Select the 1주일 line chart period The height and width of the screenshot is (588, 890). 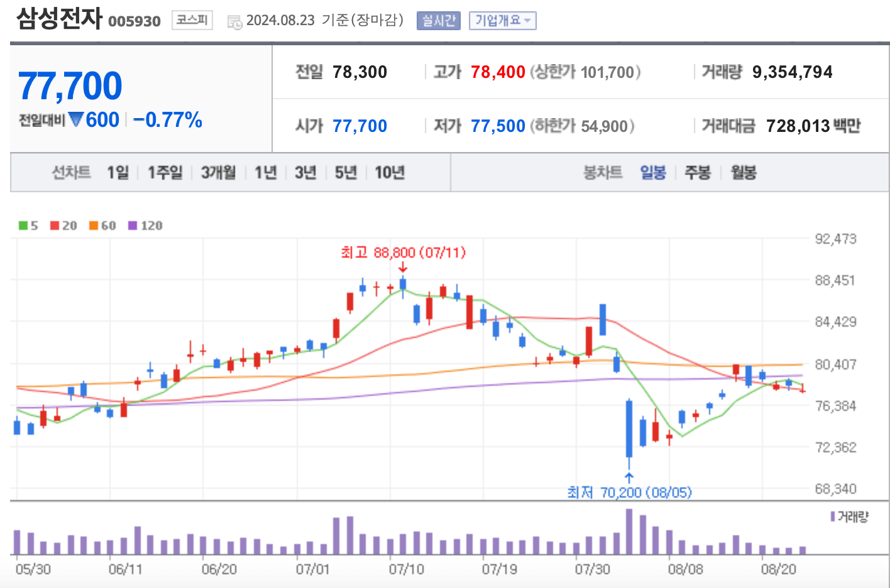tap(165, 172)
